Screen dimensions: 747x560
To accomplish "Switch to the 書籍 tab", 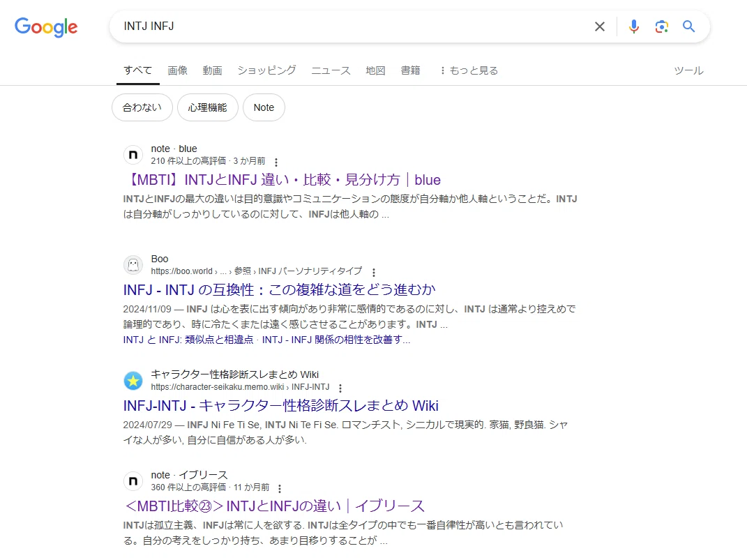I will [x=410, y=70].
